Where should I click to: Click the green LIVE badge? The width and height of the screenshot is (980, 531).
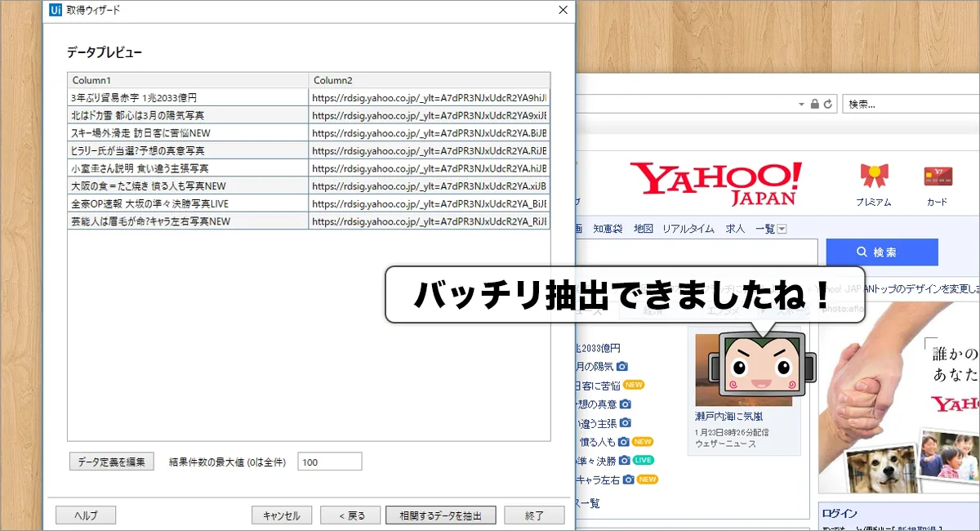pos(644,460)
